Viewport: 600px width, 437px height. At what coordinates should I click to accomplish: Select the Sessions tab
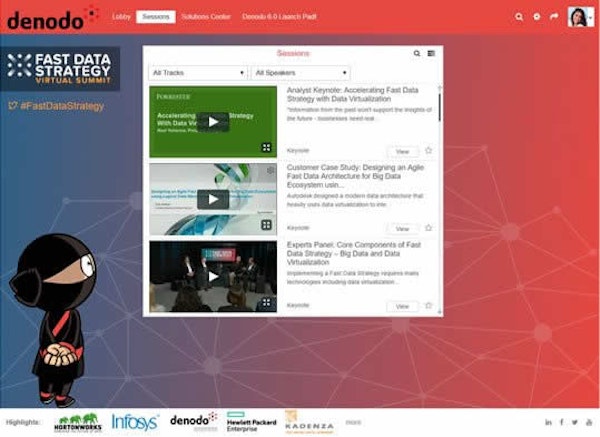click(x=156, y=17)
